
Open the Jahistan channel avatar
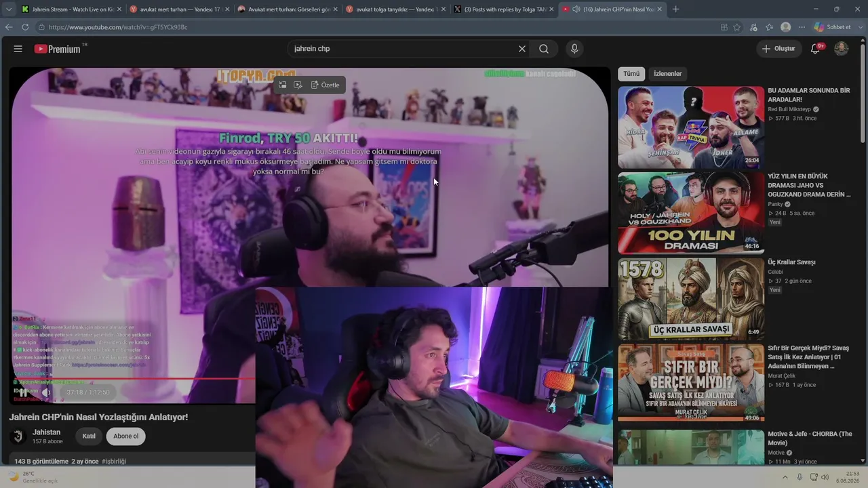coord(18,436)
